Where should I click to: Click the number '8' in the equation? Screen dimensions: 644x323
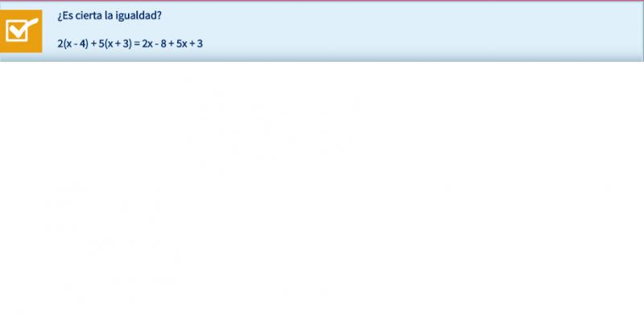(163, 43)
